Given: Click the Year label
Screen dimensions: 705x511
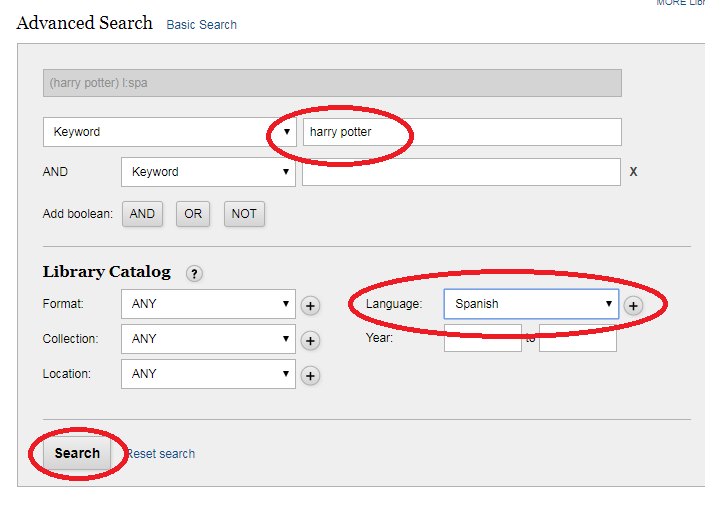Looking at the screenshot, I should coord(379,338).
